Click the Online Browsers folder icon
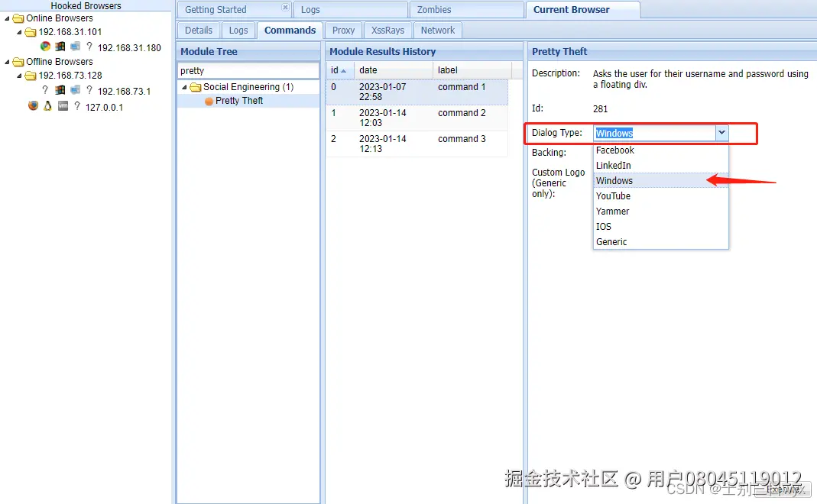Viewport: 817px width, 504px height. click(x=18, y=18)
